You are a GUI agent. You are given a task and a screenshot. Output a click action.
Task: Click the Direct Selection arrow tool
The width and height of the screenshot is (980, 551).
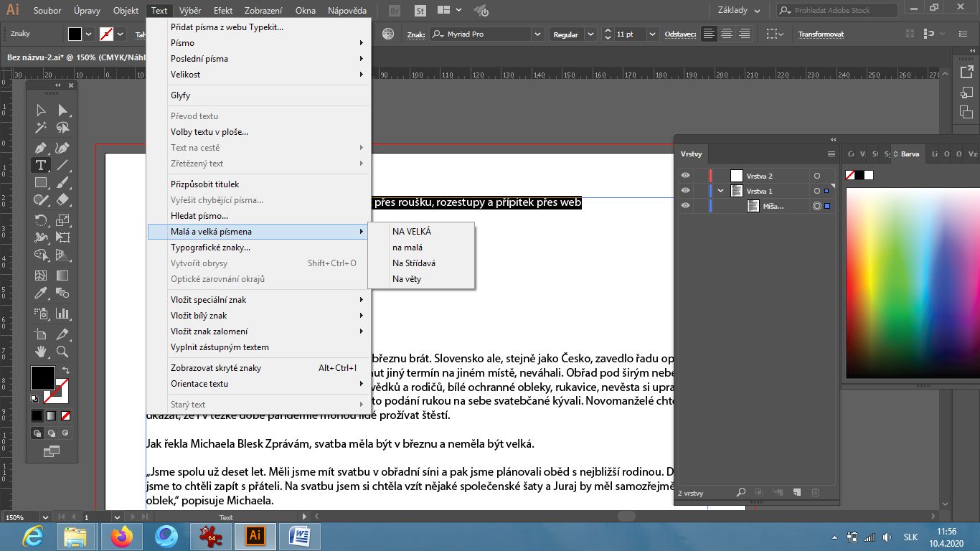[x=62, y=110]
